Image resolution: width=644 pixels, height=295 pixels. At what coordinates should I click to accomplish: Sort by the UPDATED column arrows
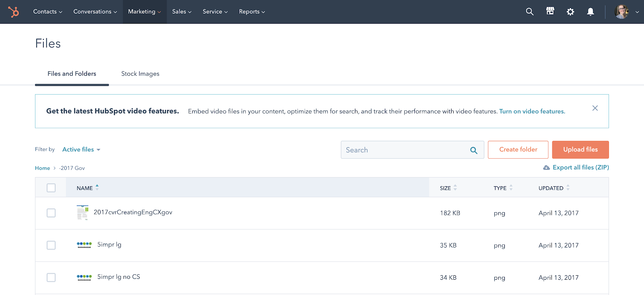click(568, 188)
